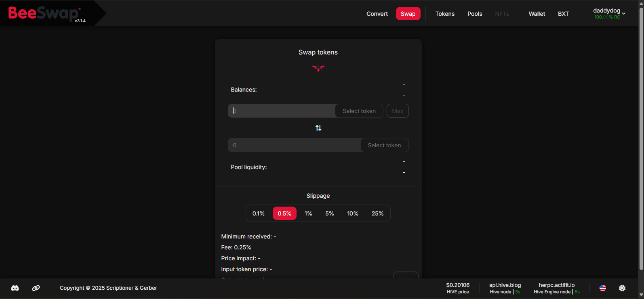The width and height of the screenshot is (644, 299).
Task: Set slippage to 25%
Action: 378,213
